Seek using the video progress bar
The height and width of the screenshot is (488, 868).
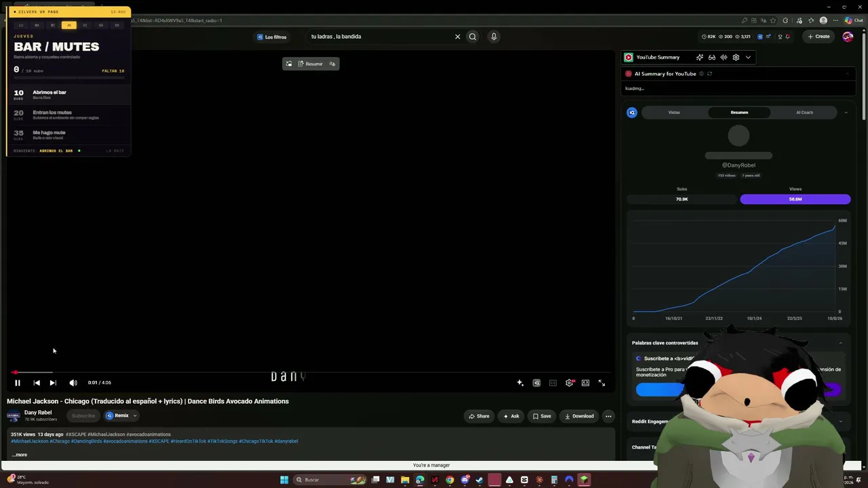tap(311, 372)
